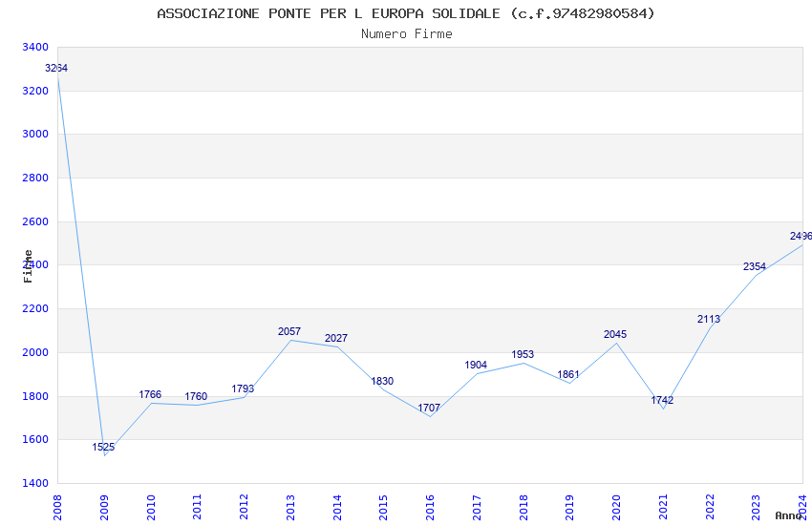
Task: Click the Firme y-axis title
Action: click(x=28, y=266)
